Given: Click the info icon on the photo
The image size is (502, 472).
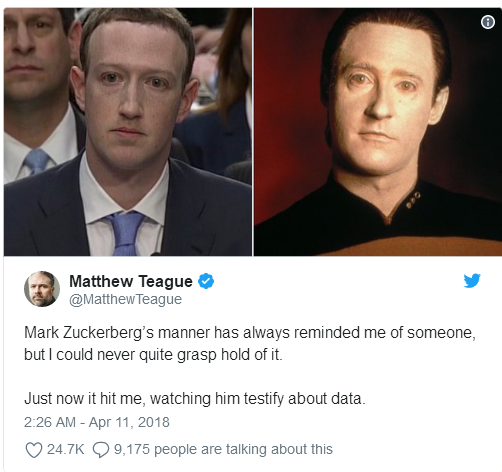Looking at the screenshot, I should pos(488,22).
